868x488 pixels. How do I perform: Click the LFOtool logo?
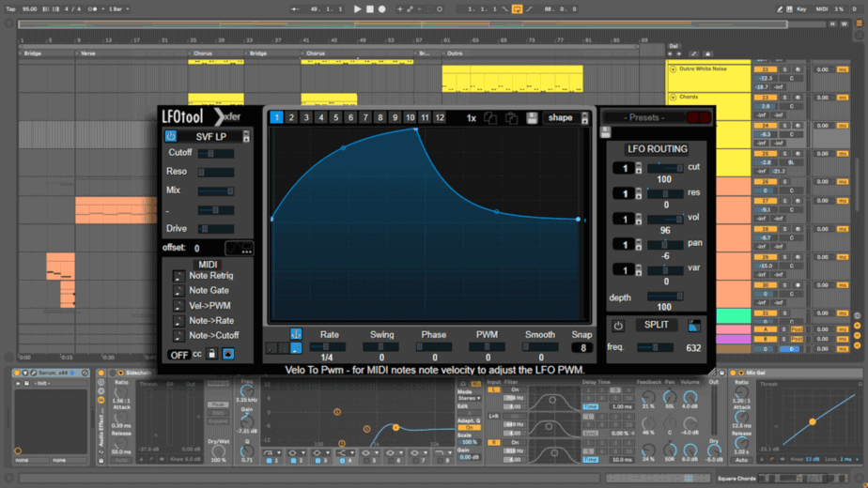click(182, 116)
